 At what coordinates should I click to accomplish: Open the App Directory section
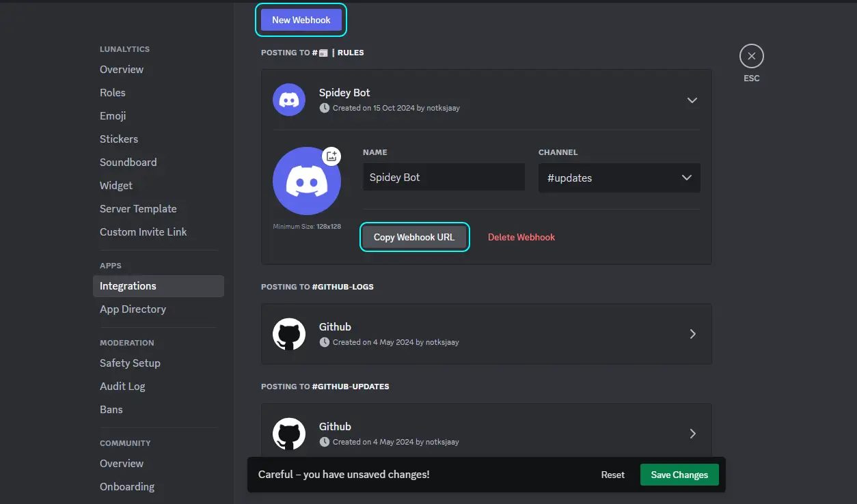click(133, 309)
